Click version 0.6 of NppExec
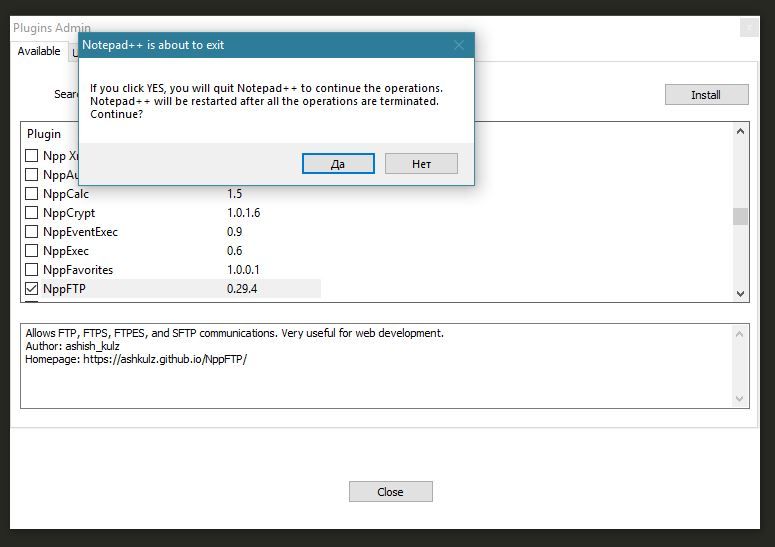Image resolution: width=775 pixels, height=547 pixels. 234,251
